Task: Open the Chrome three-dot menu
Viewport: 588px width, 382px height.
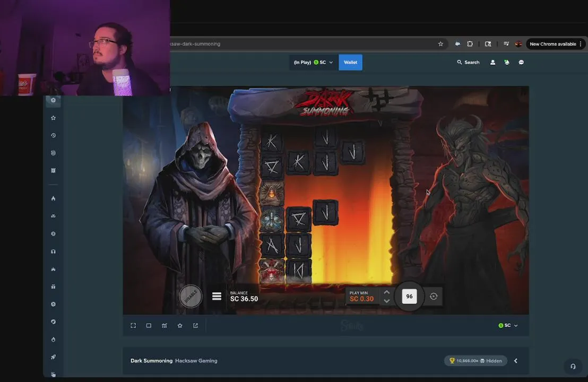Action: click(581, 44)
